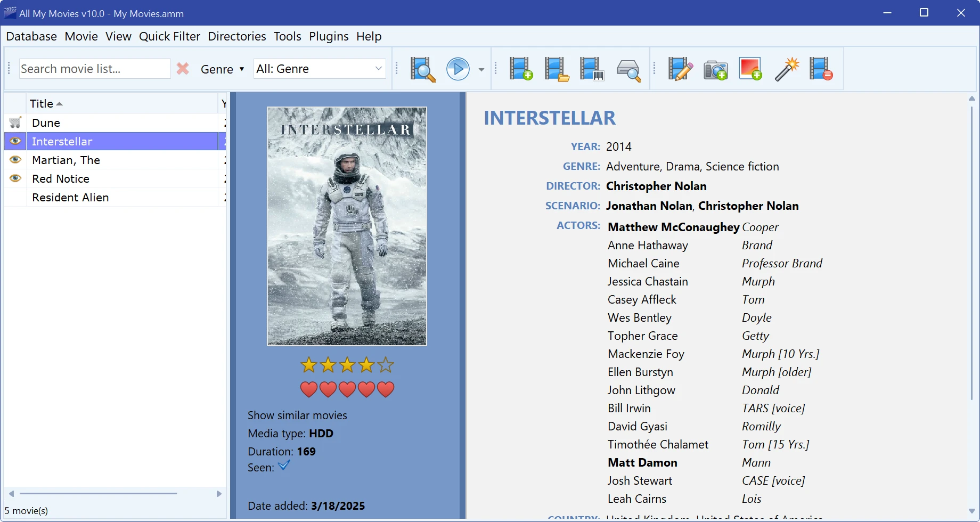Set rating with the first star
Screen dimensions: 980x522
tap(309, 365)
